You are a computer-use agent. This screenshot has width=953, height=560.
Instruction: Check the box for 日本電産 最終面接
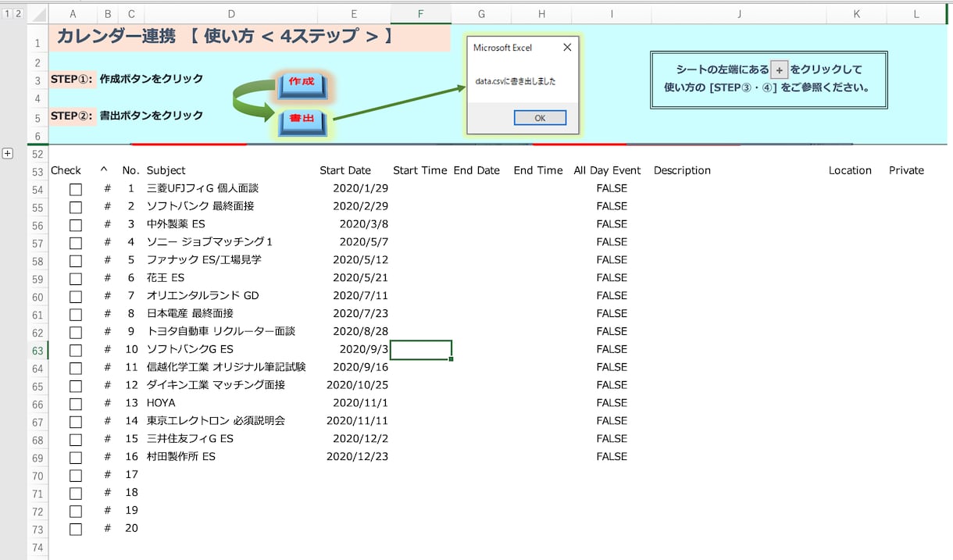point(75,315)
